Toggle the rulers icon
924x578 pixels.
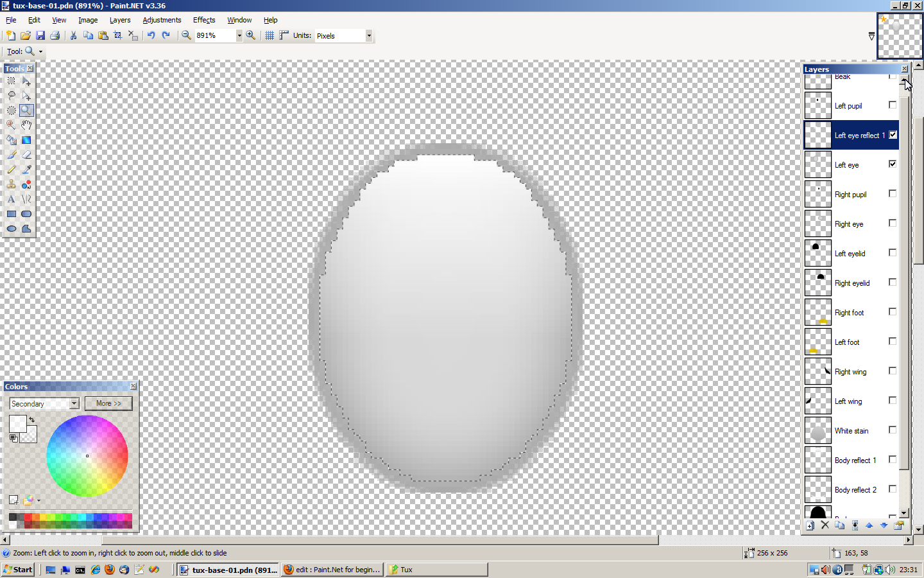coord(284,35)
